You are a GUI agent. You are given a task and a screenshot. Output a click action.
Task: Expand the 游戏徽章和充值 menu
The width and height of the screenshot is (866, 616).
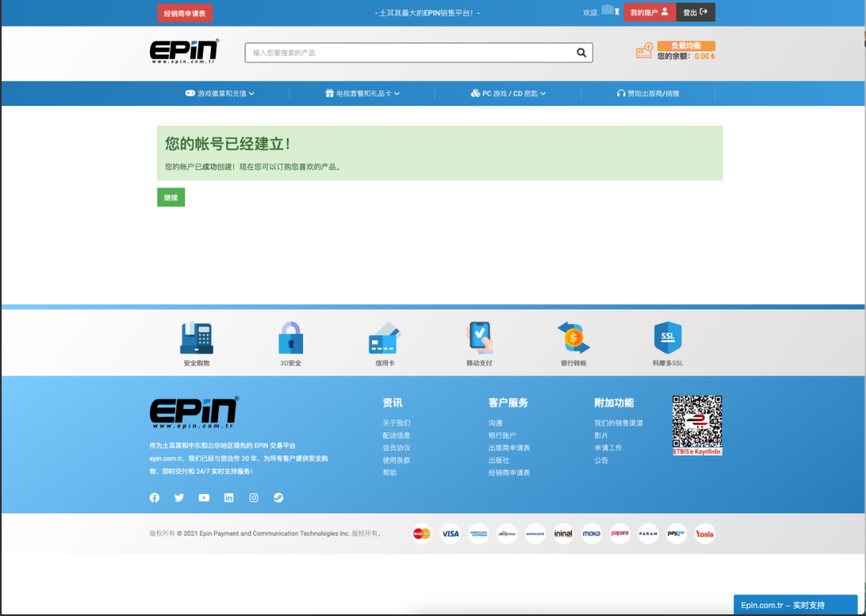click(220, 93)
